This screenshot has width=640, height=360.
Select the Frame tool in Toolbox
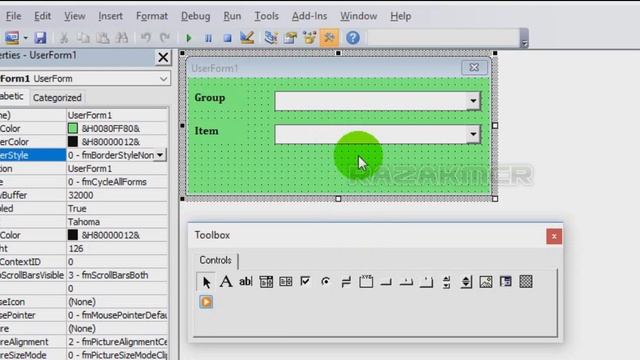coord(366,282)
